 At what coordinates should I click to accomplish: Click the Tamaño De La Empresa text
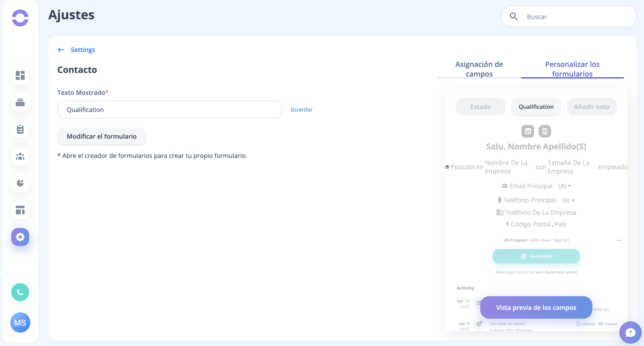(x=568, y=167)
